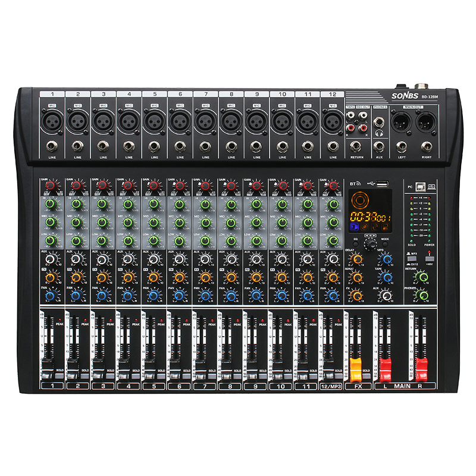Click the orange circular disc on the display
Image resolution: width=476 pixels, height=476 pixels.
(361, 200)
